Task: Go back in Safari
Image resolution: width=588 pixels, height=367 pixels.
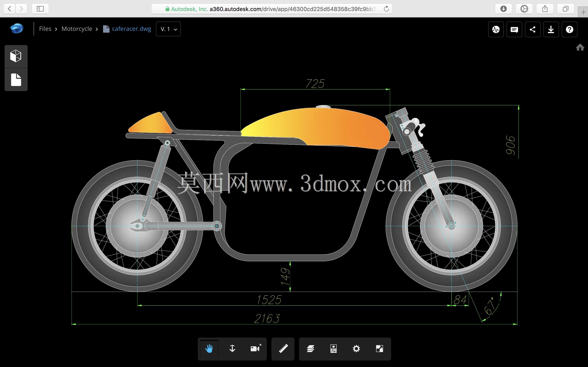Action: pos(9,9)
